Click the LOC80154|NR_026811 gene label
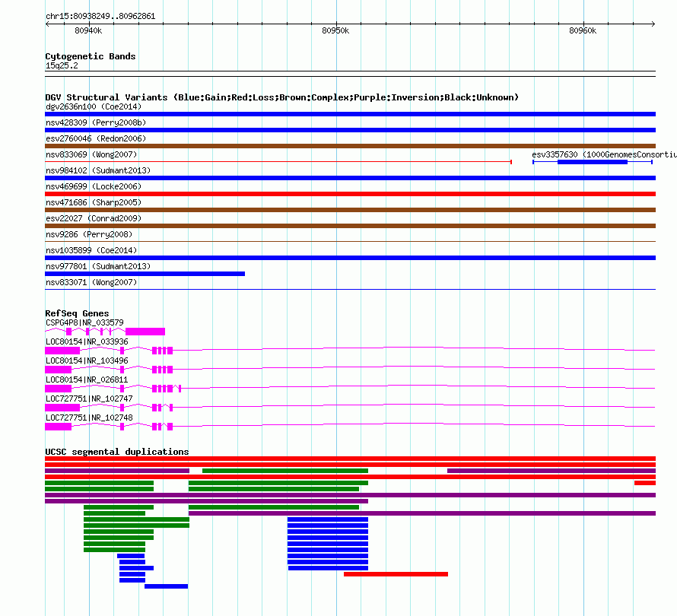Screen dimensions: 677x616 (x=87, y=380)
